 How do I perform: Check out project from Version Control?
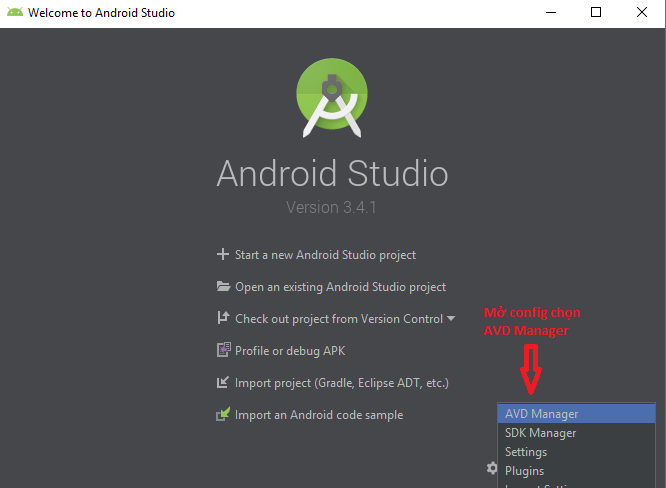point(339,319)
